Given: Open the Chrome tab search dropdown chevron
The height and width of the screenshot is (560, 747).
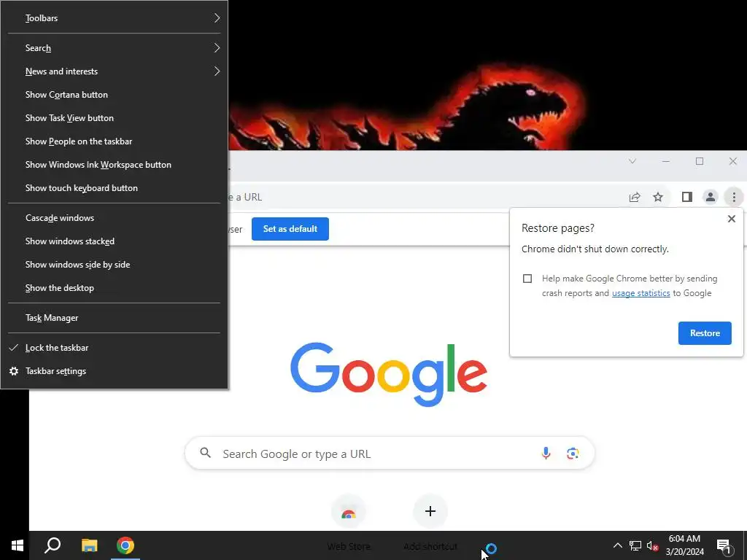Looking at the screenshot, I should click(x=632, y=161).
